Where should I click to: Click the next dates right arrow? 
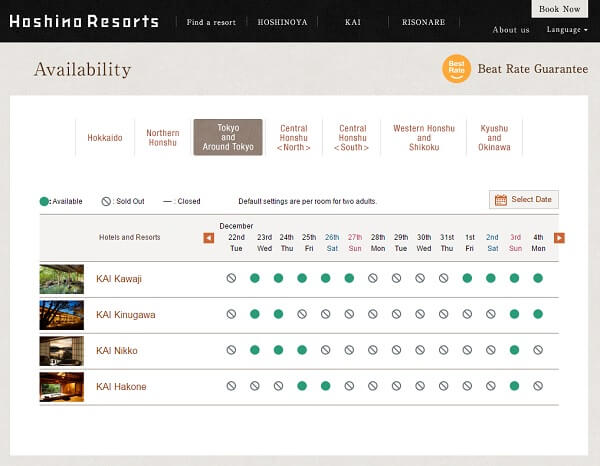coord(559,238)
